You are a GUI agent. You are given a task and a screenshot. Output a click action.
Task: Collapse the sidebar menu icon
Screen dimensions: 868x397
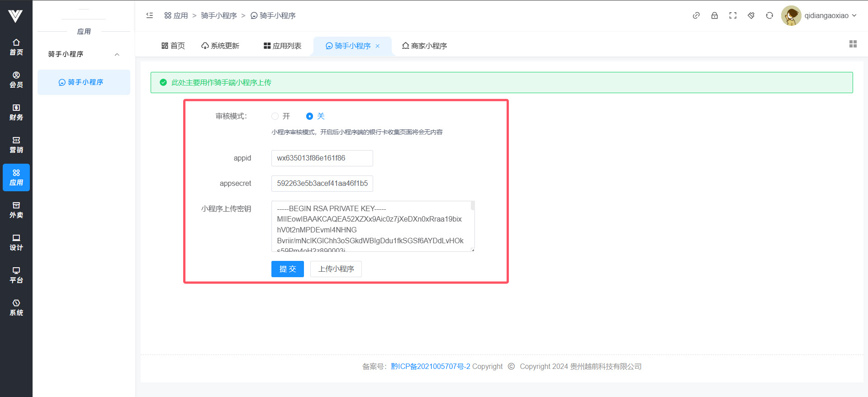[150, 15]
